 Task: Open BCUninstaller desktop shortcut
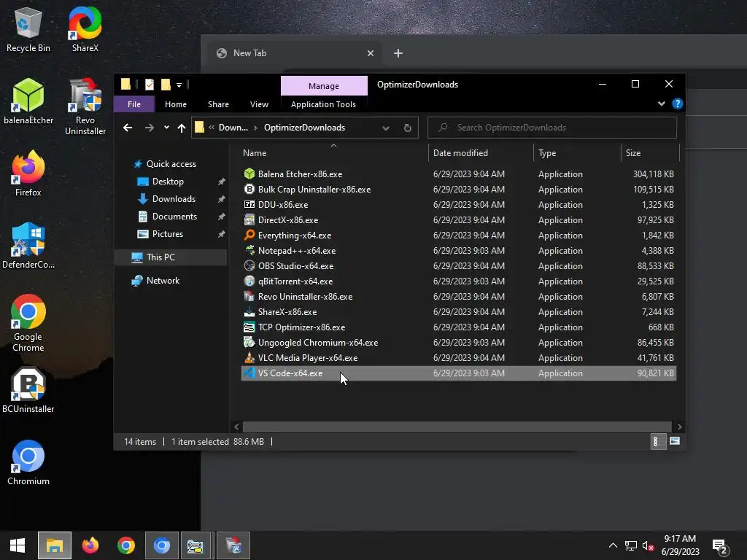pyautogui.click(x=28, y=391)
